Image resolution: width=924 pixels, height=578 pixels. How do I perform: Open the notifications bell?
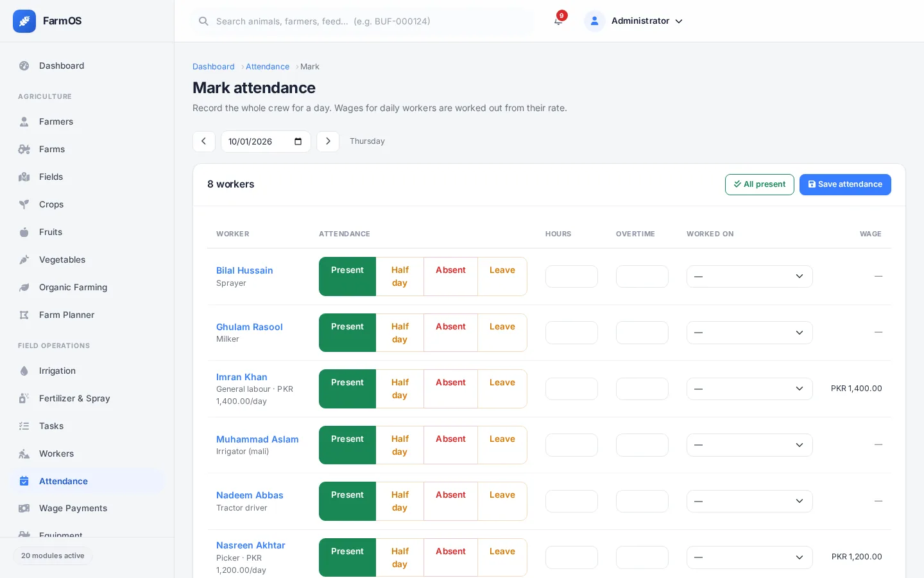[558, 21]
